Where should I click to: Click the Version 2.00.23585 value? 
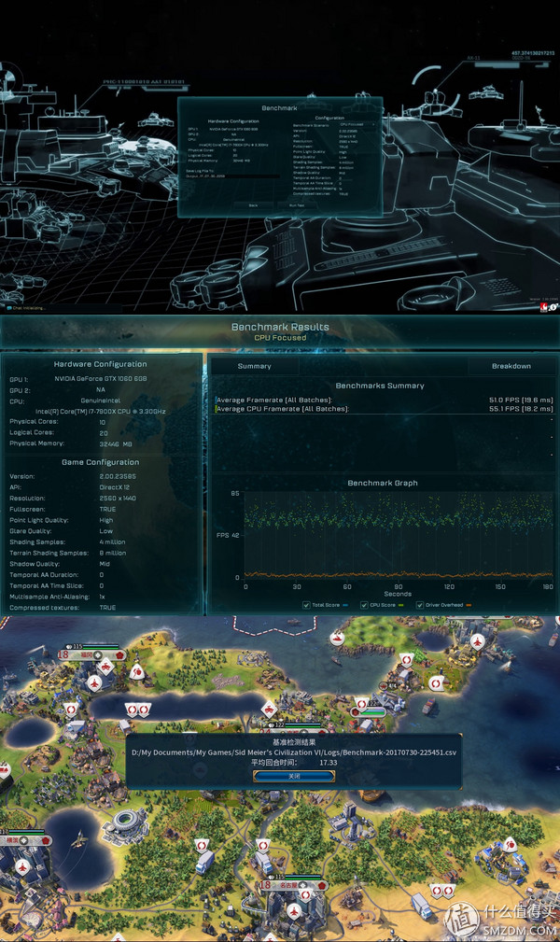click(118, 476)
